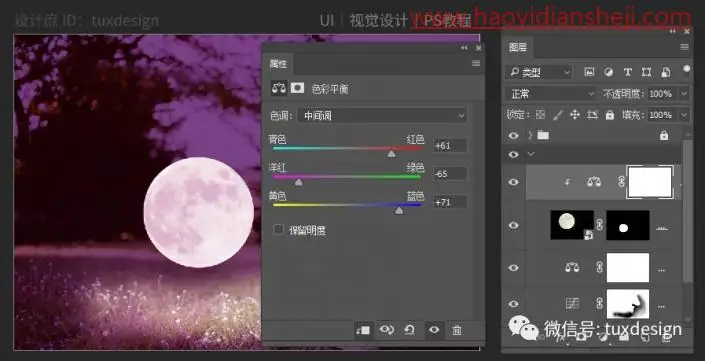Lock all attributes with the padlock icon
The image size is (705, 361).
click(610, 115)
